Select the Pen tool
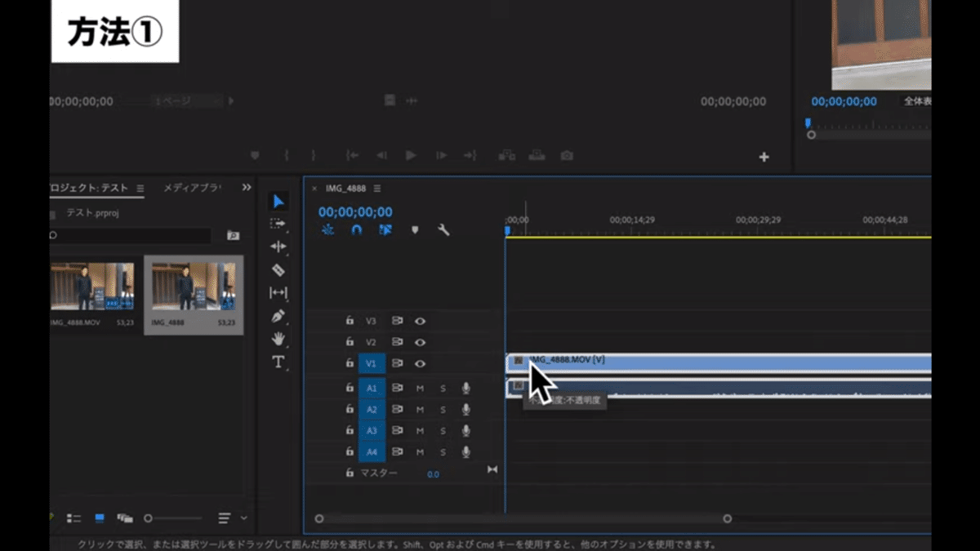980x551 pixels. [278, 316]
